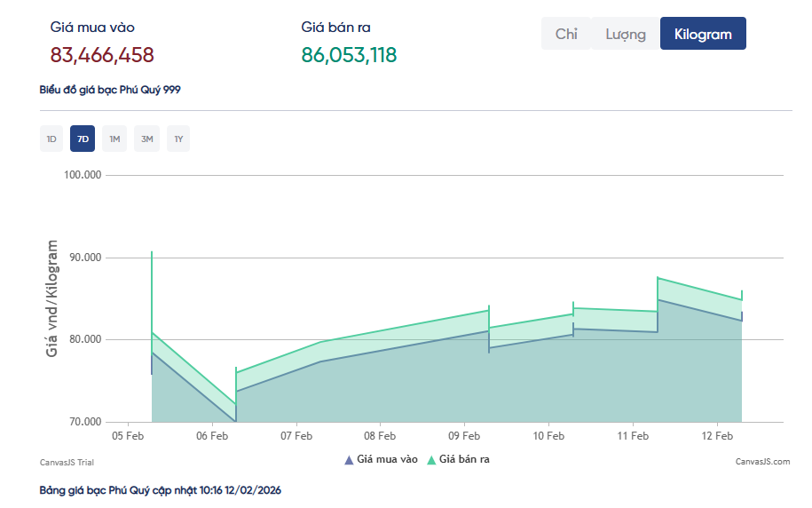Open the CanvasJS.com credit link

(x=762, y=462)
